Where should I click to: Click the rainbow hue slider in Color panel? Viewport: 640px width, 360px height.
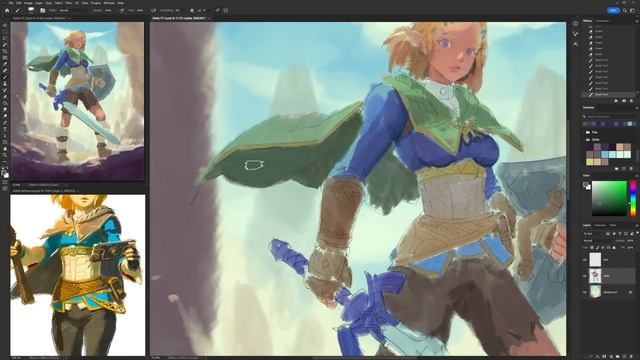click(633, 199)
